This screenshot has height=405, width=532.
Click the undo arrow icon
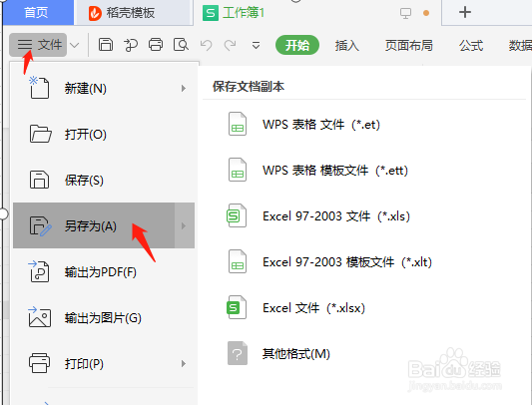(206, 45)
